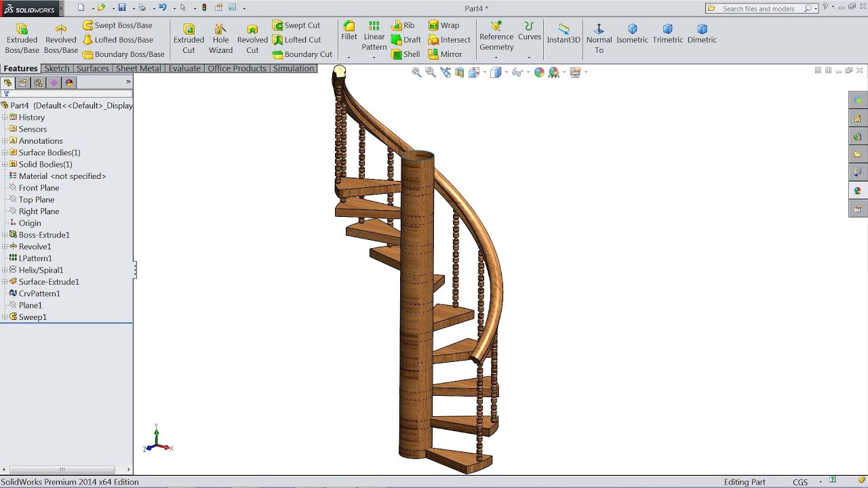Pick the Boundary Boss/Base tool

coord(123,54)
